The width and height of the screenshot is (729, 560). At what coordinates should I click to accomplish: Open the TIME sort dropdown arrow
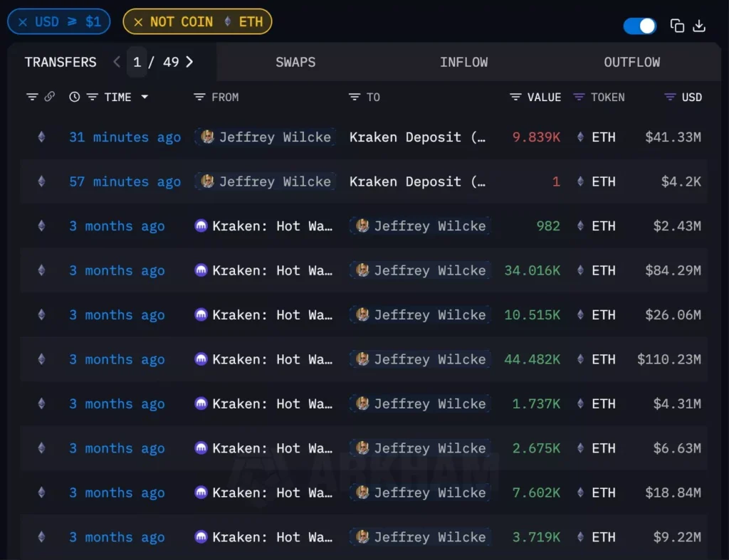tap(145, 97)
